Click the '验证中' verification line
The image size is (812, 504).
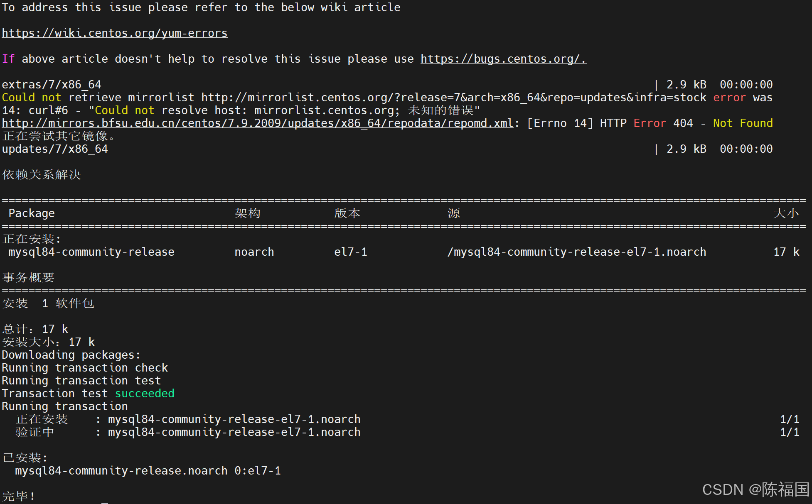(188, 432)
